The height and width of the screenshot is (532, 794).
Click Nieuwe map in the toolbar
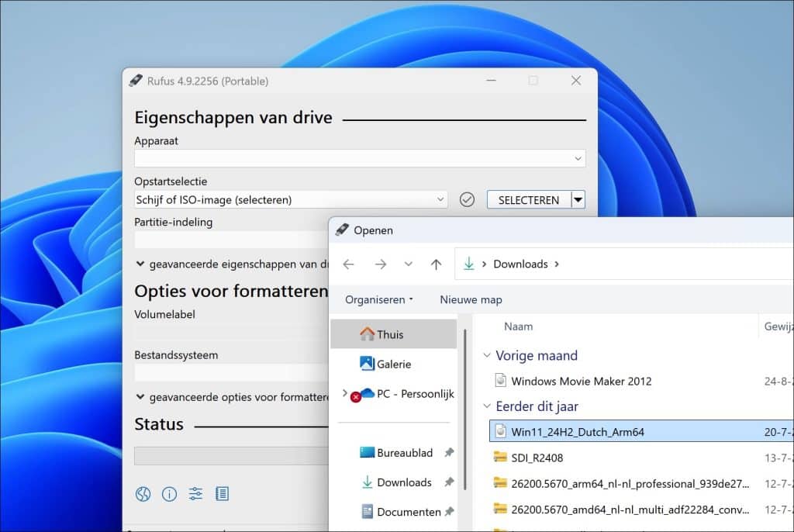(x=471, y=299)
